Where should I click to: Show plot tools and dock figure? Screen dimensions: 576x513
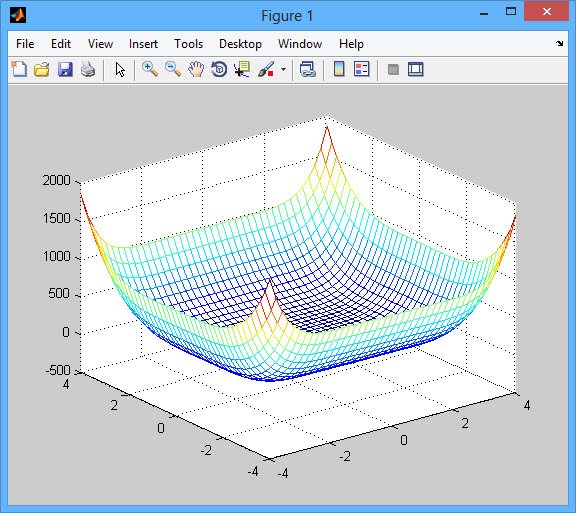pyautogui.click(x=416, y=69)
